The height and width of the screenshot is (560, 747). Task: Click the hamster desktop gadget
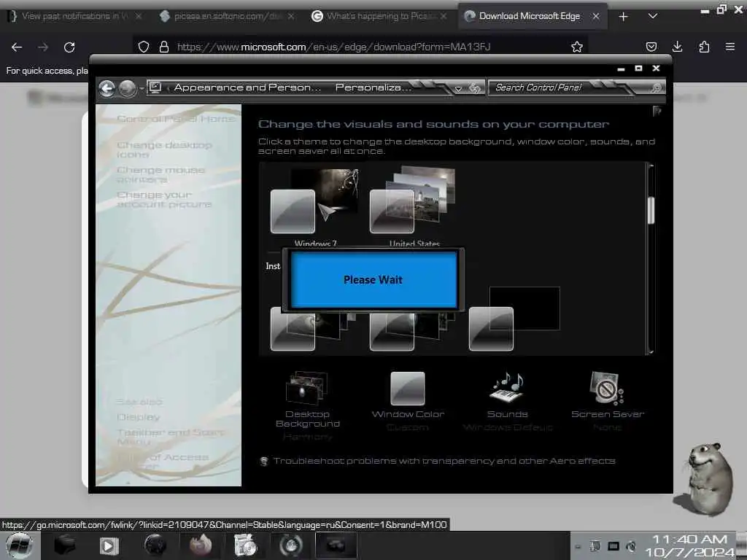coord(705,479)
